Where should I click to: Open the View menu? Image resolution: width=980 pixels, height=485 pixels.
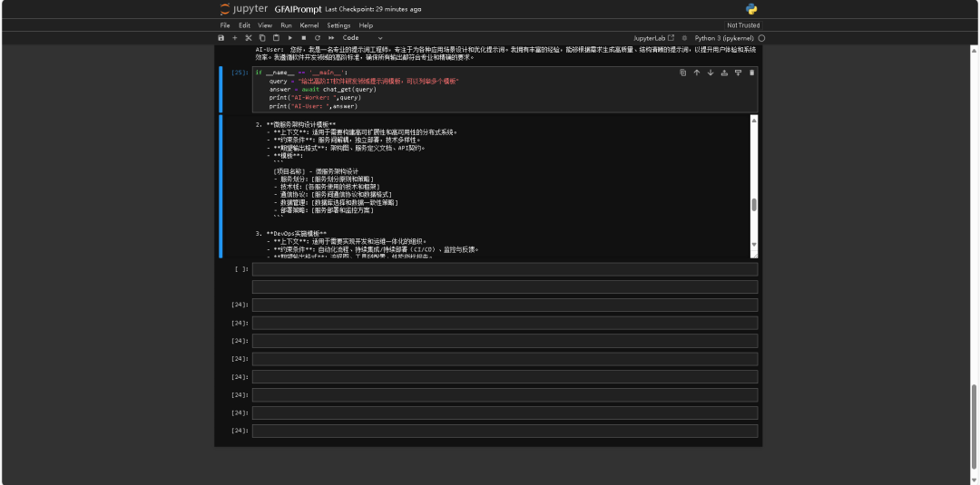click(265, 25)
